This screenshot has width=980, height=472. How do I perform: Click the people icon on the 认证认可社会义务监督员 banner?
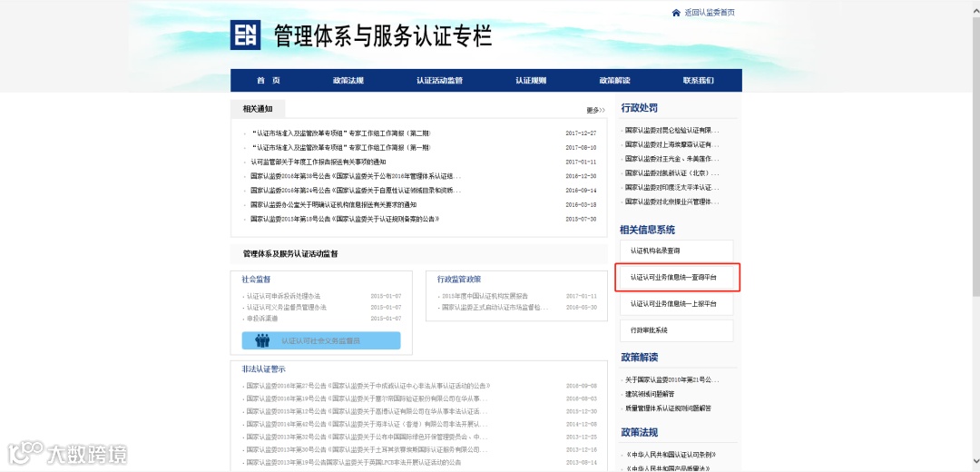pyautogui.click(x=262, y=340)
